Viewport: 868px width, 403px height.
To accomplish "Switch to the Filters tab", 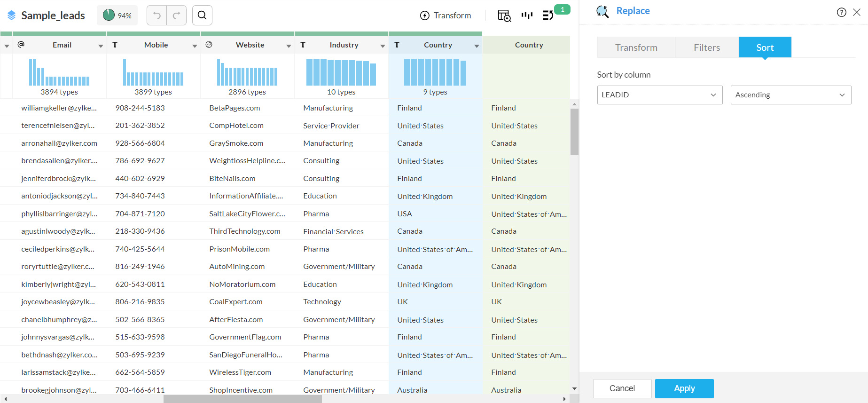I will coord(707,47).
